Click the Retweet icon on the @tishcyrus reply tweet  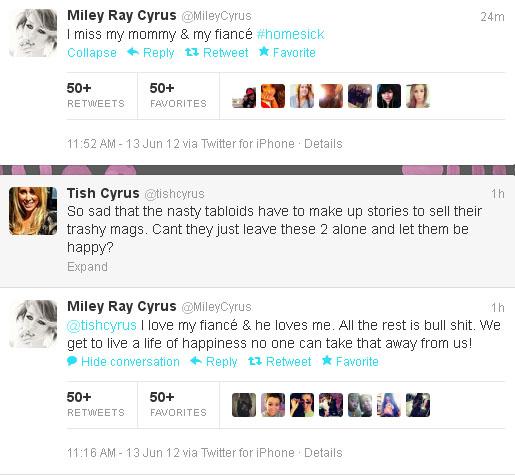[x=255, y=361]
